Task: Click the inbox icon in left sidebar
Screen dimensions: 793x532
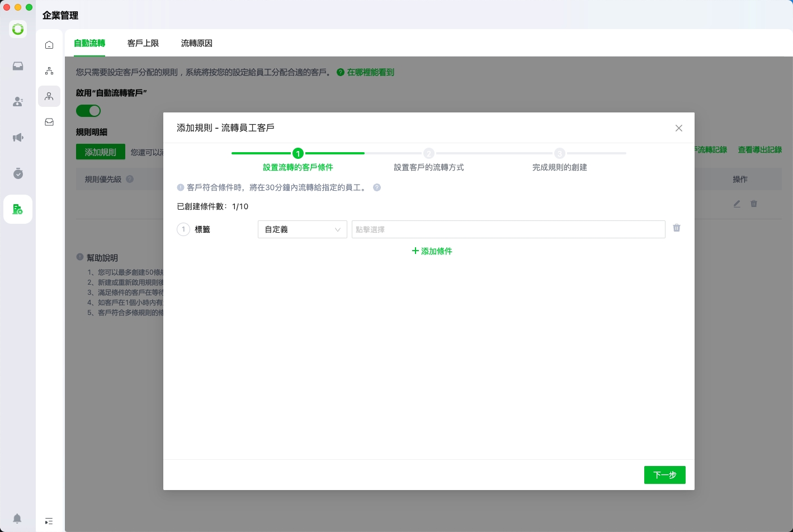Action: coord(18,66)
